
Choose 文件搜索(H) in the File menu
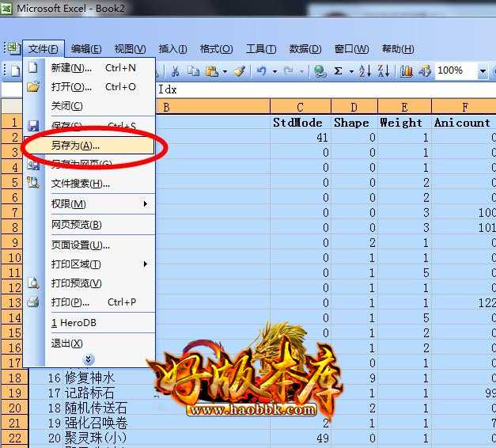point(90,184)
